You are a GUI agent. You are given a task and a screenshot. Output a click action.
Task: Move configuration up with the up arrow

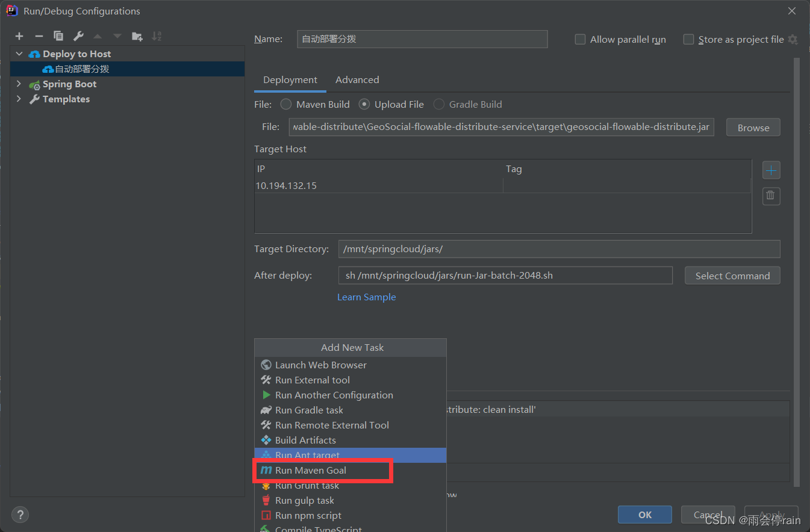(x=98, y=36)
